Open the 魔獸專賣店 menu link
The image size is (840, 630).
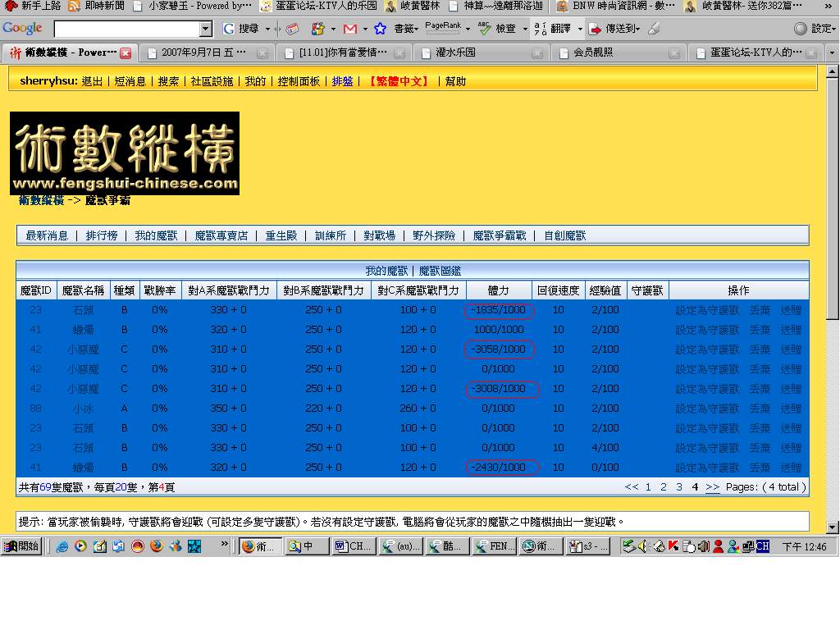[x=221, y=235]
